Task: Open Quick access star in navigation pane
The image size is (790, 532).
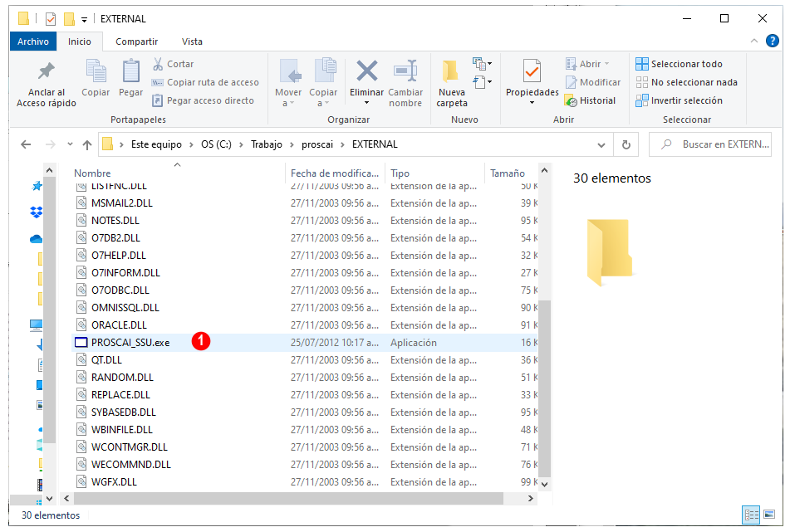Action: click(37, 186)
